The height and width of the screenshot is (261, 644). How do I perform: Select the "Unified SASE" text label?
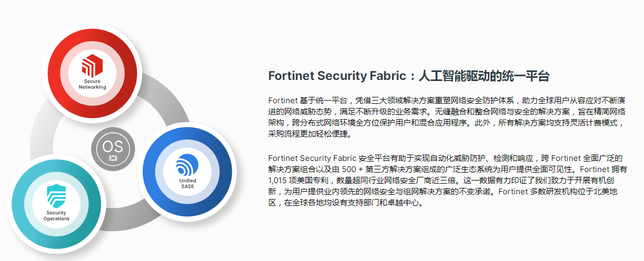click(x=187, y=183)
